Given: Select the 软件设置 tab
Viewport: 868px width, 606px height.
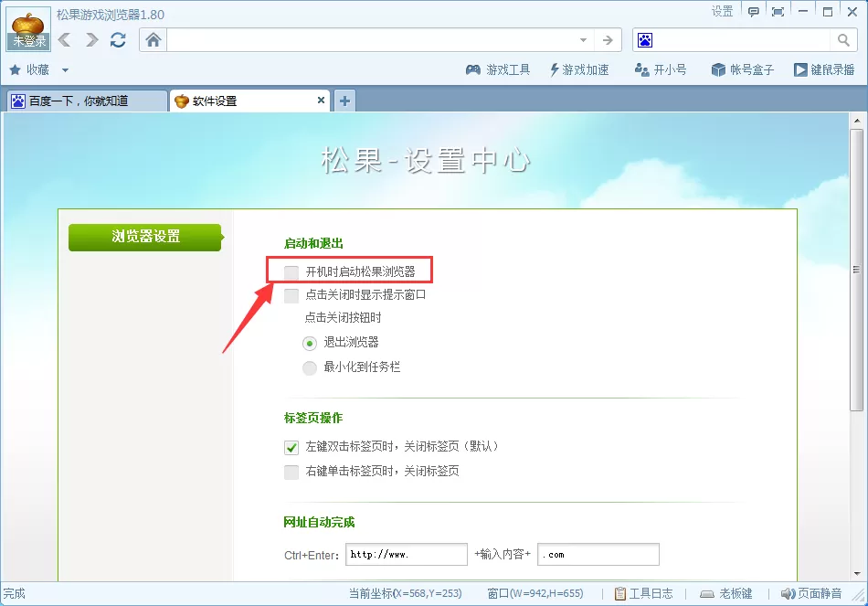Looking at the screenshot, I should pyautogui.click(x=244, y=101).
